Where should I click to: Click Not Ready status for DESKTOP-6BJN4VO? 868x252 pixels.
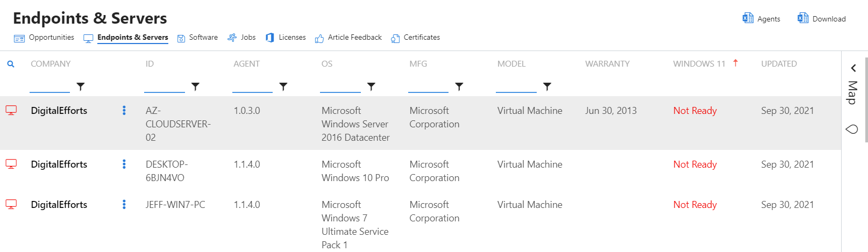[x=695, y=164]
